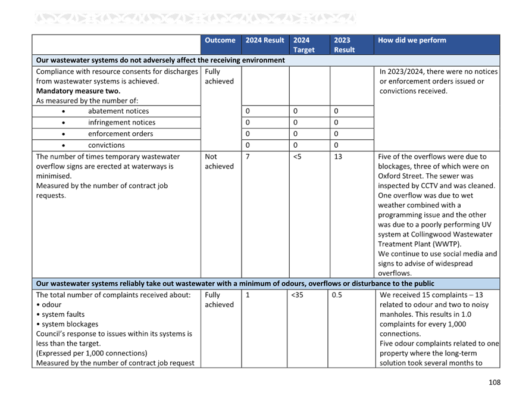Screen dimensions: 532x402
Task: Click 'Fully achieved' outcome for complaints row
Action: [x=219, y=300]
